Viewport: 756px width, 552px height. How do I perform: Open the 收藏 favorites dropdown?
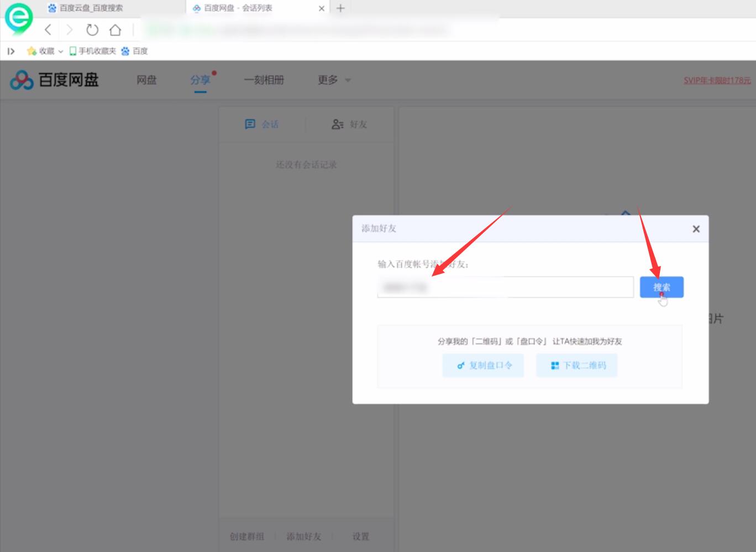(45, 51)
